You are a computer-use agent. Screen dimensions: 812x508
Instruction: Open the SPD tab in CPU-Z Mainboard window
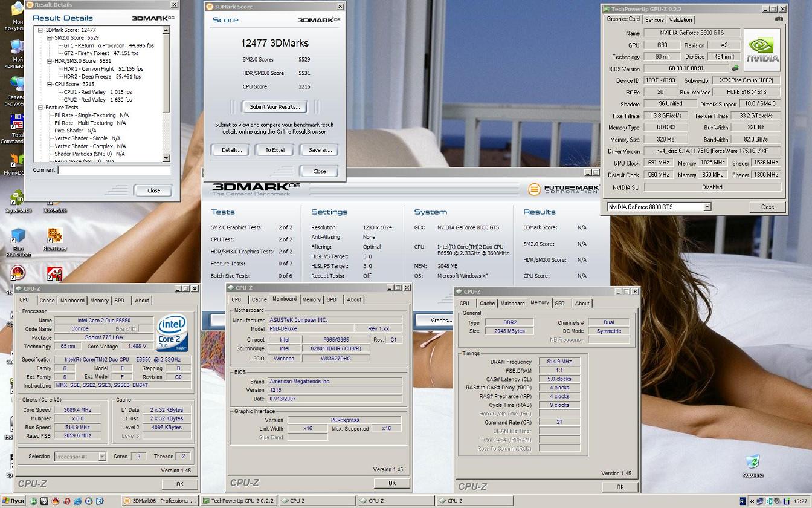click(x=332, y=299)
